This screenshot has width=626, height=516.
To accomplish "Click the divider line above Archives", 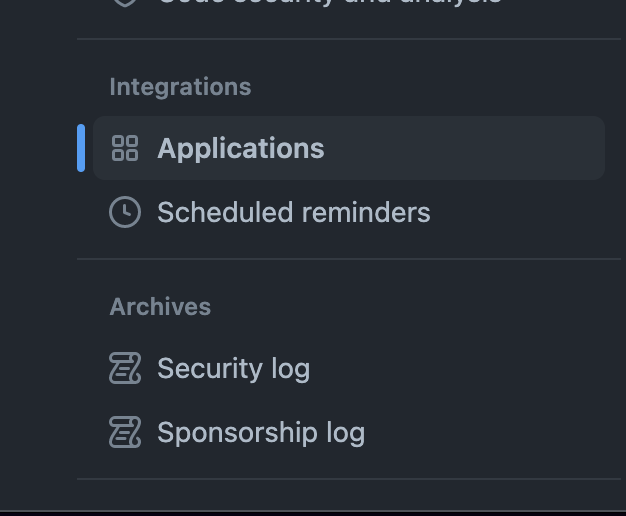I will (x=348, y=259).
